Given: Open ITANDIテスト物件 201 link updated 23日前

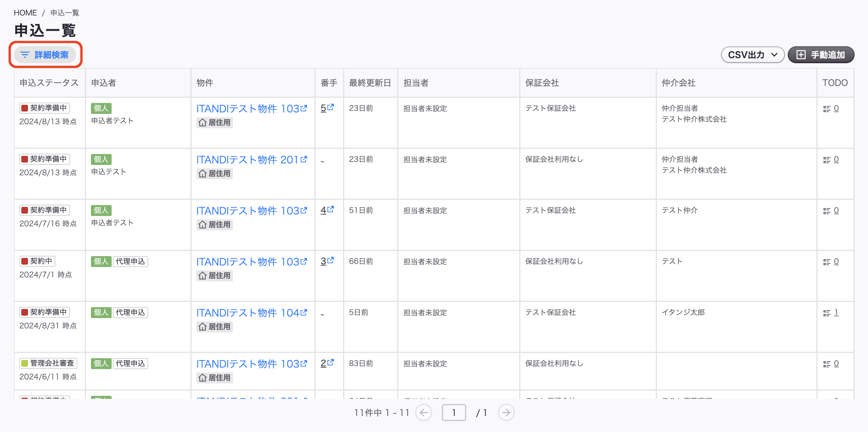Looking at the screenshot, I should tap(252, 159).
